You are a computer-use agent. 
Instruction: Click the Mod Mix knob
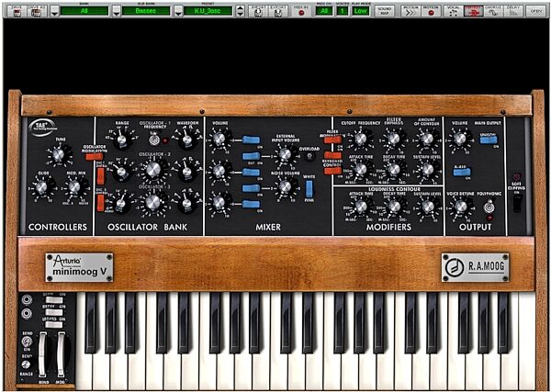[x=74, y=187]
